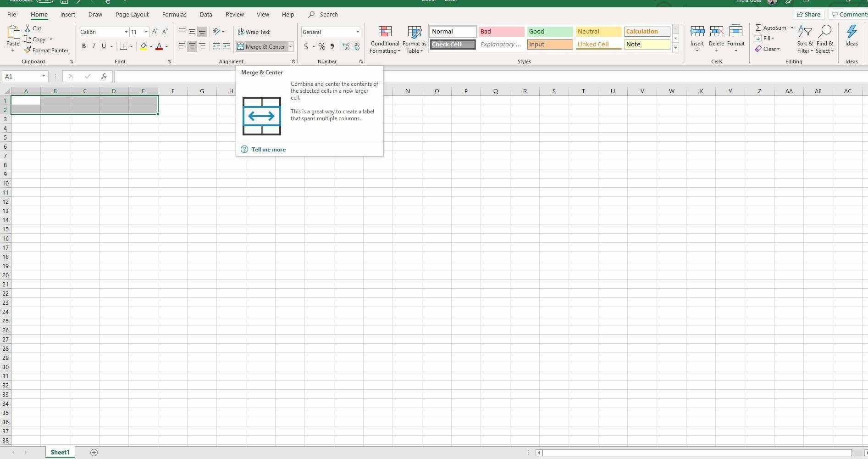Switch to the Insert tab
Viewport: 868px width, 459px height.
click(x=68, y=15)
